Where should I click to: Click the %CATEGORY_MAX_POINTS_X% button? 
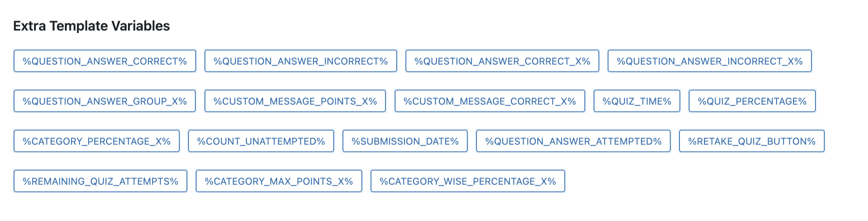279,181
